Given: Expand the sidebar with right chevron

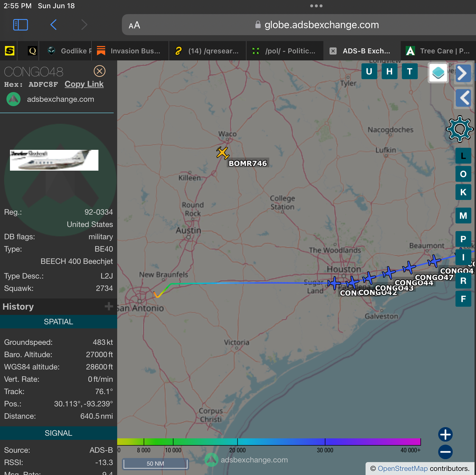Looking at the screenshot, I should (463, 73).
